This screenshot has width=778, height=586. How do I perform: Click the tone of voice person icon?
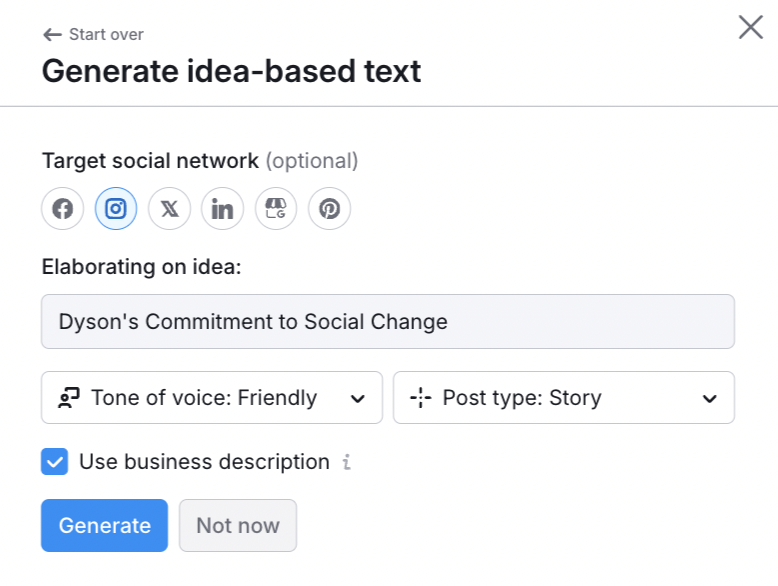[x=69, y=398]
